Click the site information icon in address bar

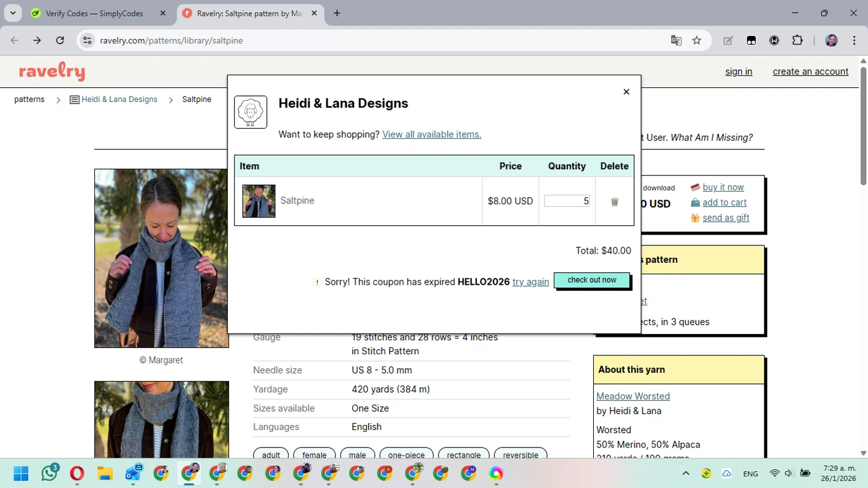87,41
